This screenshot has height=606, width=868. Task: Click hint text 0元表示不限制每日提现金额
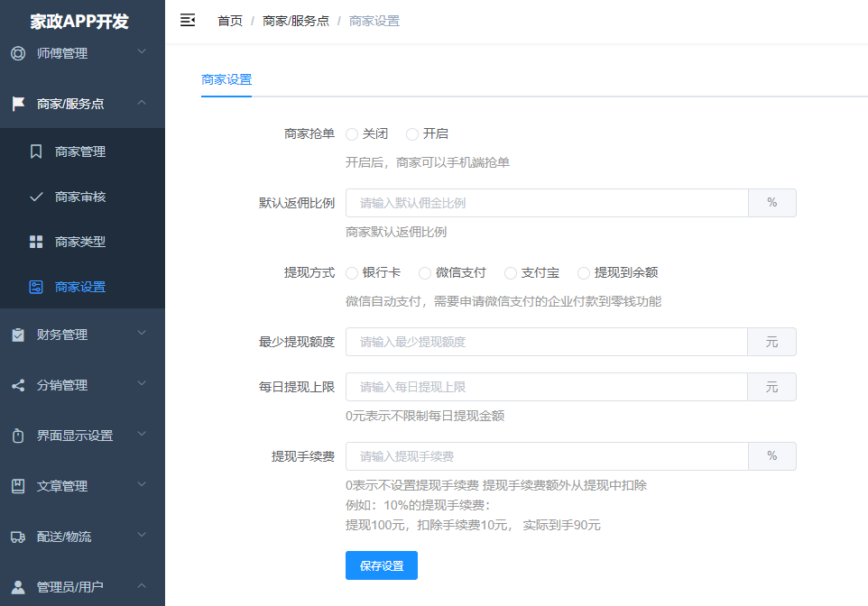click(425, 417)
